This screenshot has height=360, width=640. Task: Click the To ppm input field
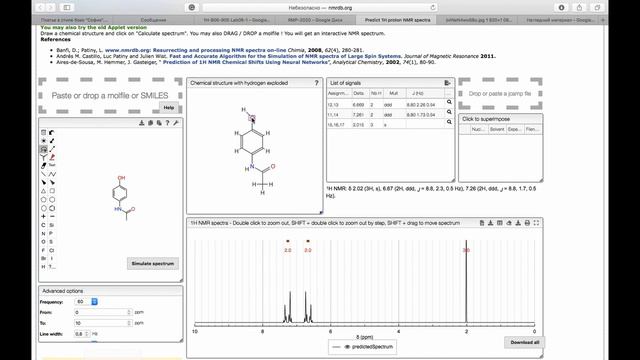pos(103,323)
